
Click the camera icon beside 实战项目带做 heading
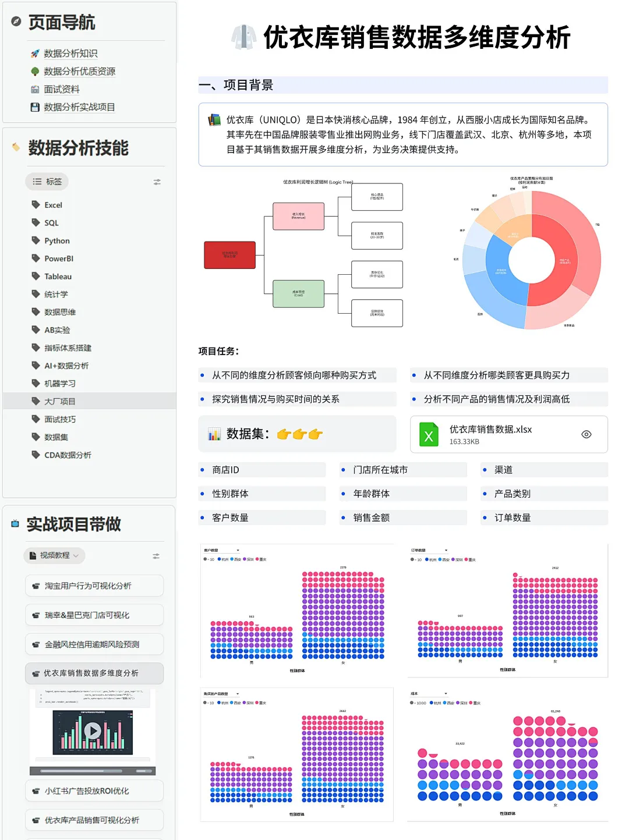(15, 524)
